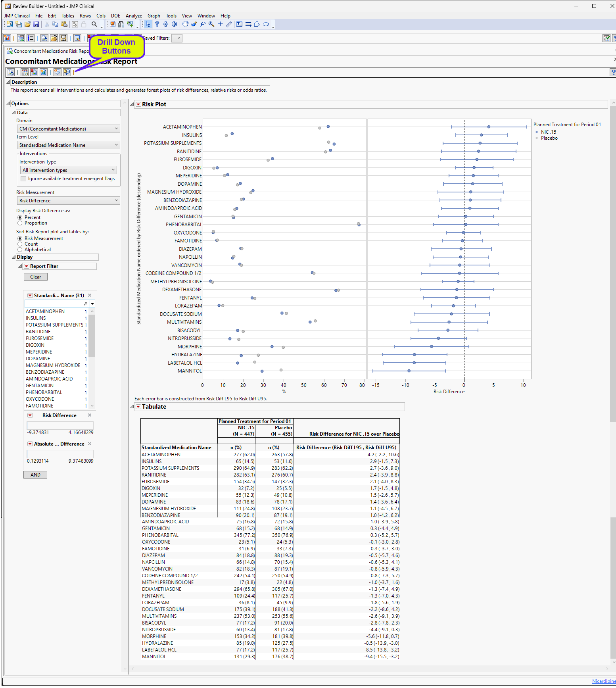Click the AND button in filter
616x688 pixels.
(x=35, y=475)
